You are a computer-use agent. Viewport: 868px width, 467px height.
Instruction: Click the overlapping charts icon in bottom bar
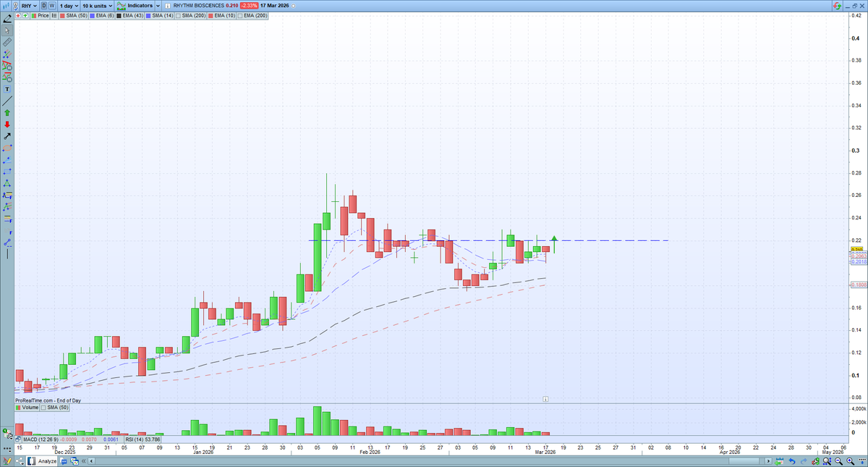(75, 460)
